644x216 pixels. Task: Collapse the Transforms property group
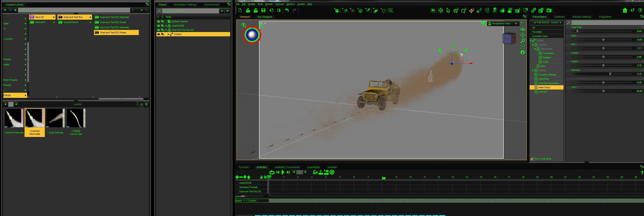click(x=535, y=49)
